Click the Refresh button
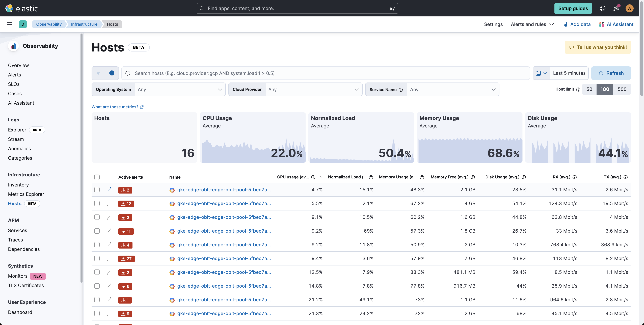The image size is (644, 325). pos(611,73)
